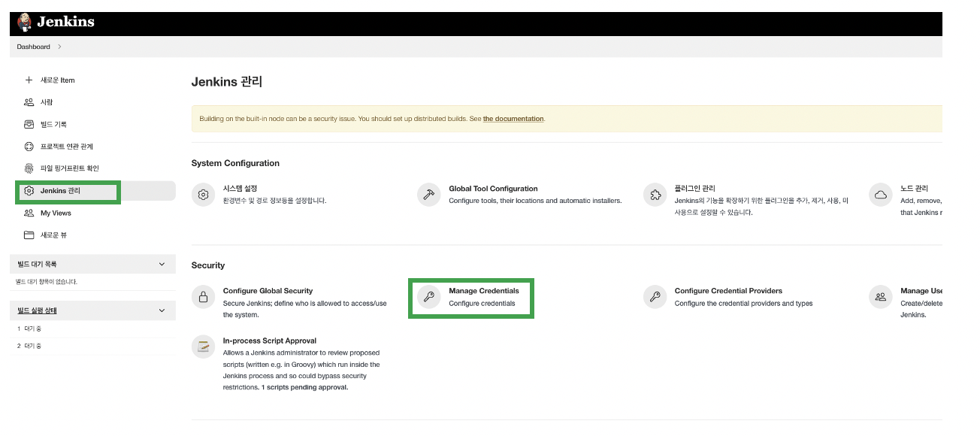Click executor 1 대기 중 row
This screenshot has width=980, height=436.
click(x=92, y=329)
